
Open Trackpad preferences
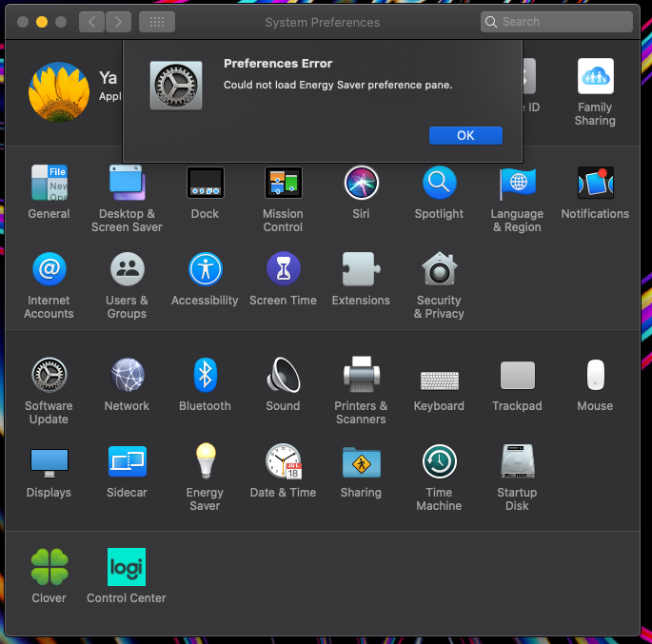point(517,375)
